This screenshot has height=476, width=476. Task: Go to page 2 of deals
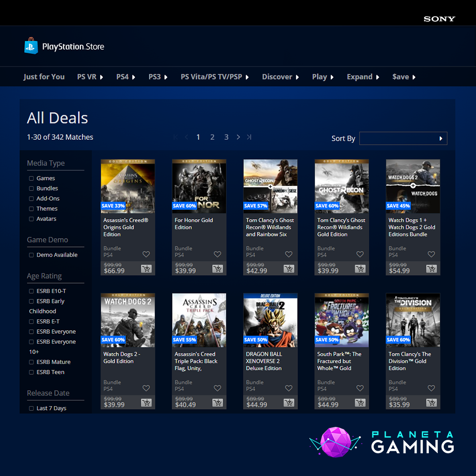tap(213, 137)
